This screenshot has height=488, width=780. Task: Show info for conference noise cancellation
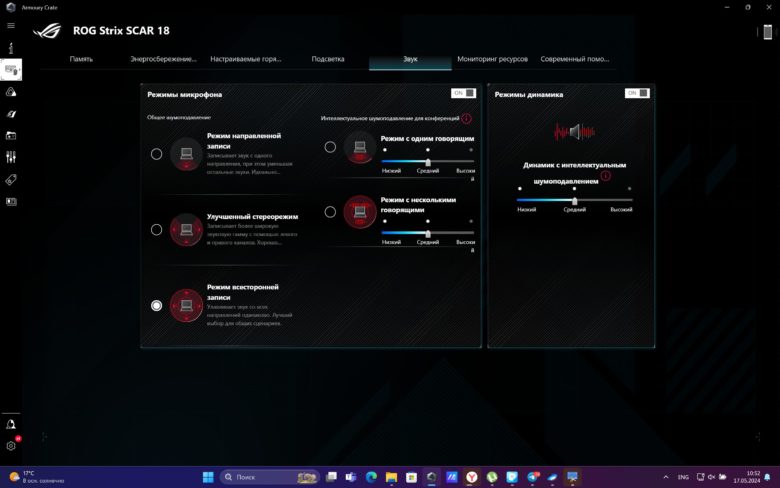pos(466,118)
